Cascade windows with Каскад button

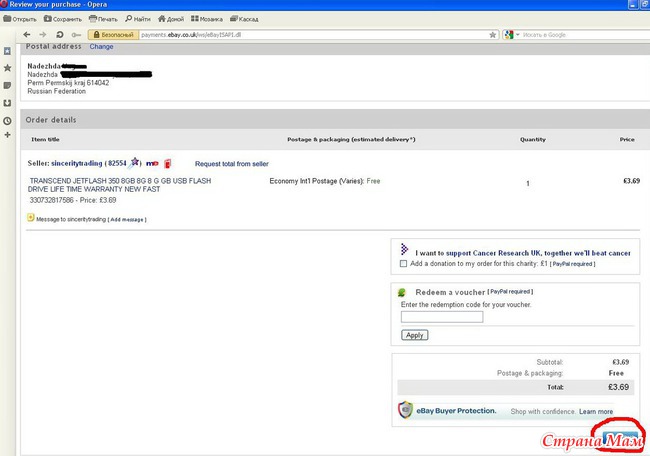[244, 19]
